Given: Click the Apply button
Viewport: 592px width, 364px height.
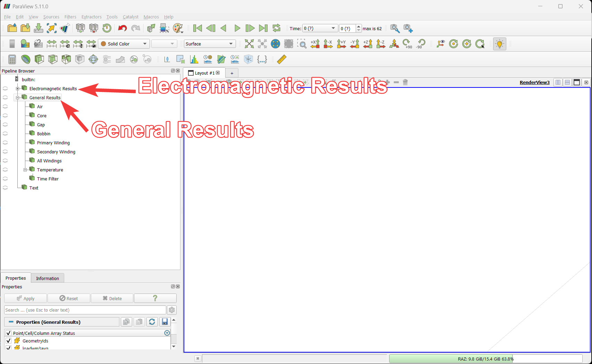Looking at the screenshot, I should pos(25,298).
